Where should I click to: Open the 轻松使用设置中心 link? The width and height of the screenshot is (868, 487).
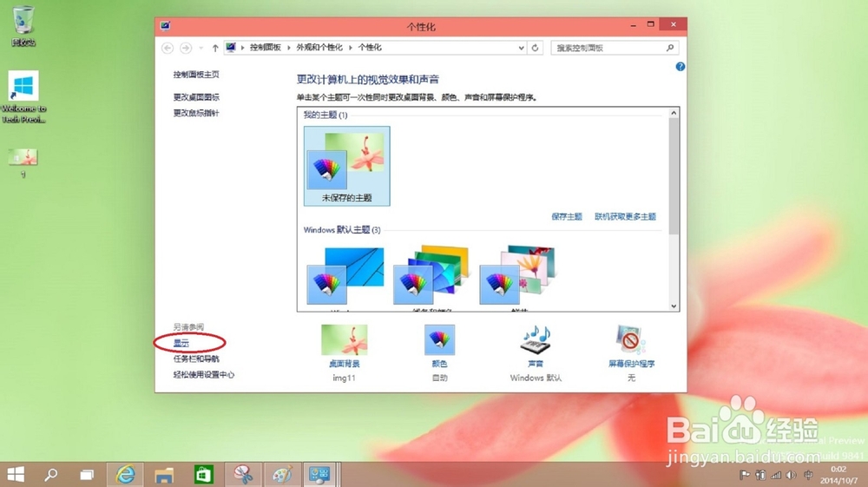[x=204, y=375]
